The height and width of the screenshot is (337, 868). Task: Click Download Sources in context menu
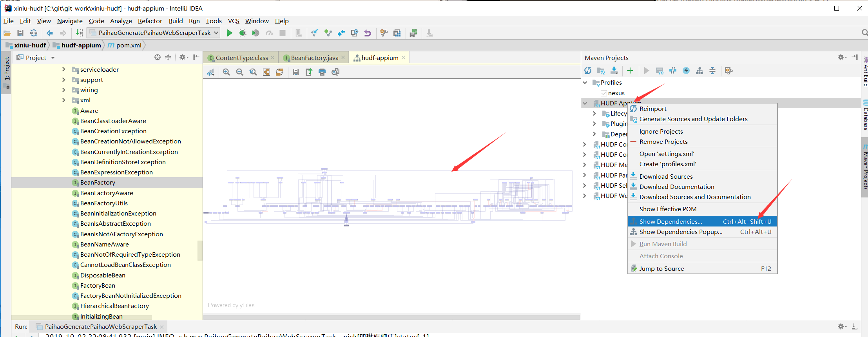pyautogui.click(x=666, y=177)
